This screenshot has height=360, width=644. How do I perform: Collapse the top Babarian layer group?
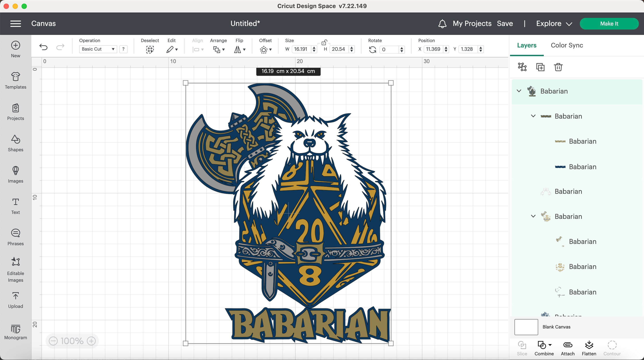tap(519, 91)
